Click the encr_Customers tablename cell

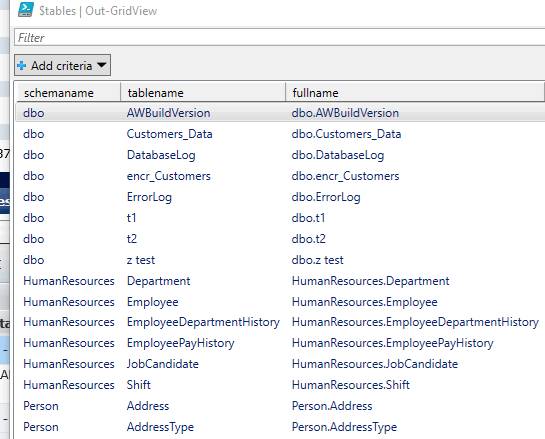tap(169, 176)
